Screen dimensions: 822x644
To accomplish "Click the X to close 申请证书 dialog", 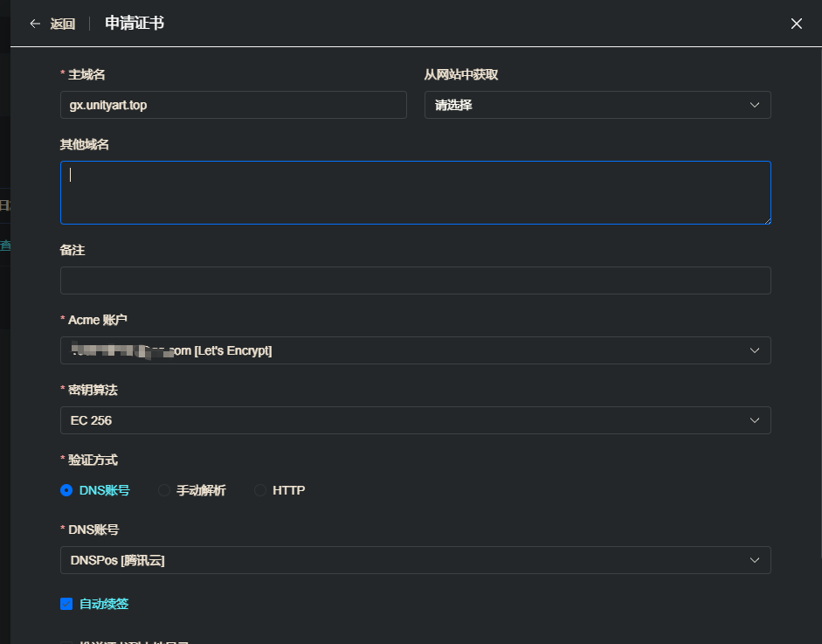I will coord(796,24).
